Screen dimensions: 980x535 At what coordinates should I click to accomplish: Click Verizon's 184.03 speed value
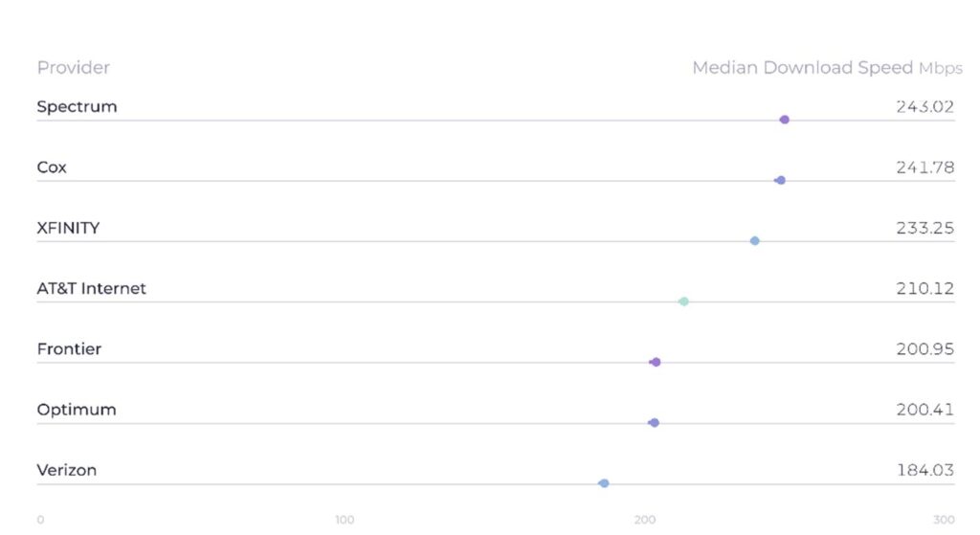(x=924, y=470)
